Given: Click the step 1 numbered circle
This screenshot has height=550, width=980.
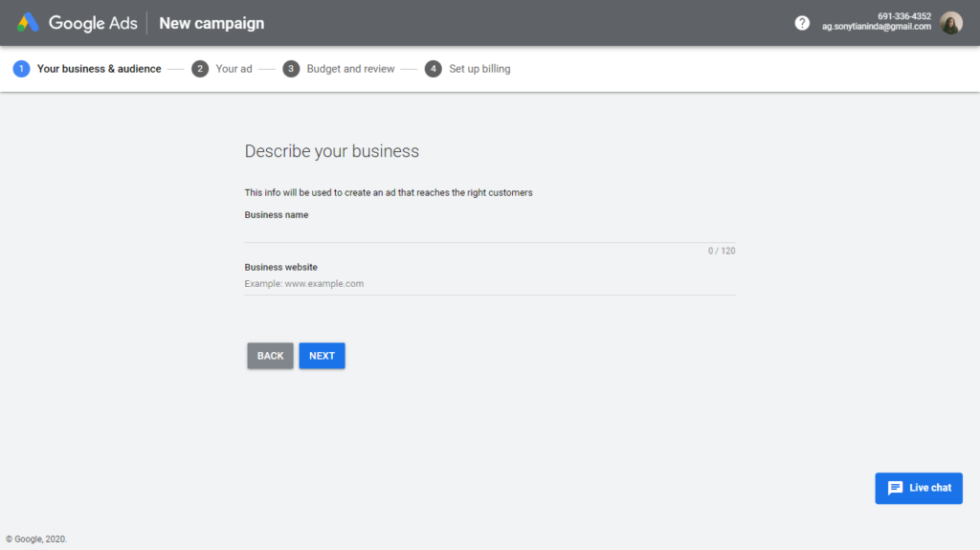Looking at the screenshot, I should coord(21,69).
